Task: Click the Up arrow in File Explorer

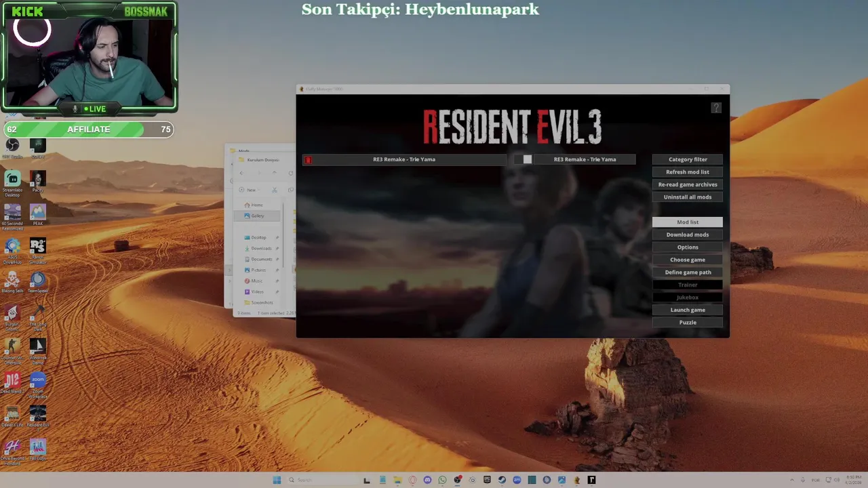Action: [x=275, y=173]
